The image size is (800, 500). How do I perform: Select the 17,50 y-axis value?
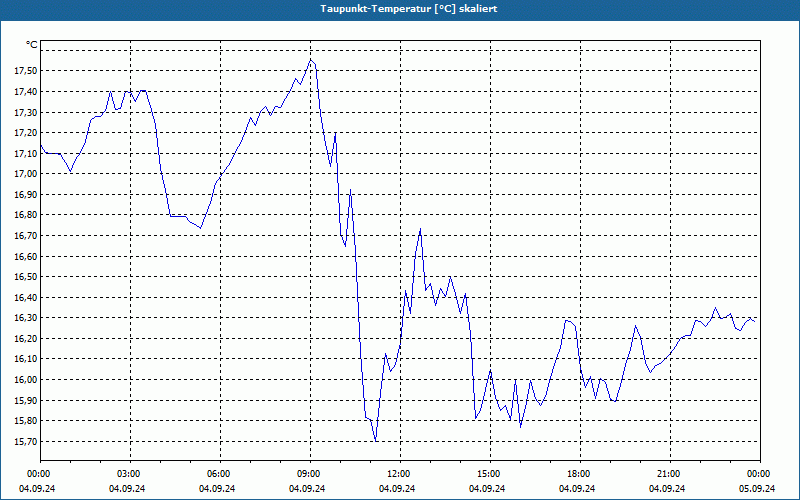[24, 71]
